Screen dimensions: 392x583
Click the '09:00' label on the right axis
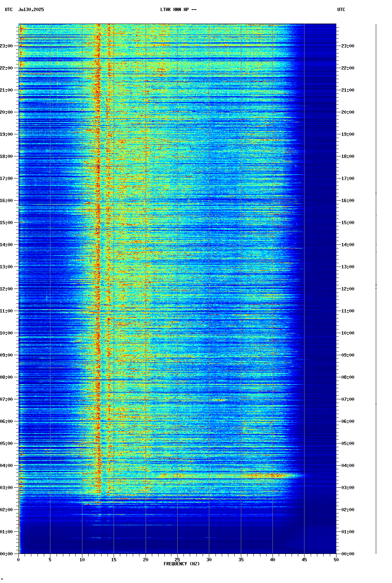point(348,355)
